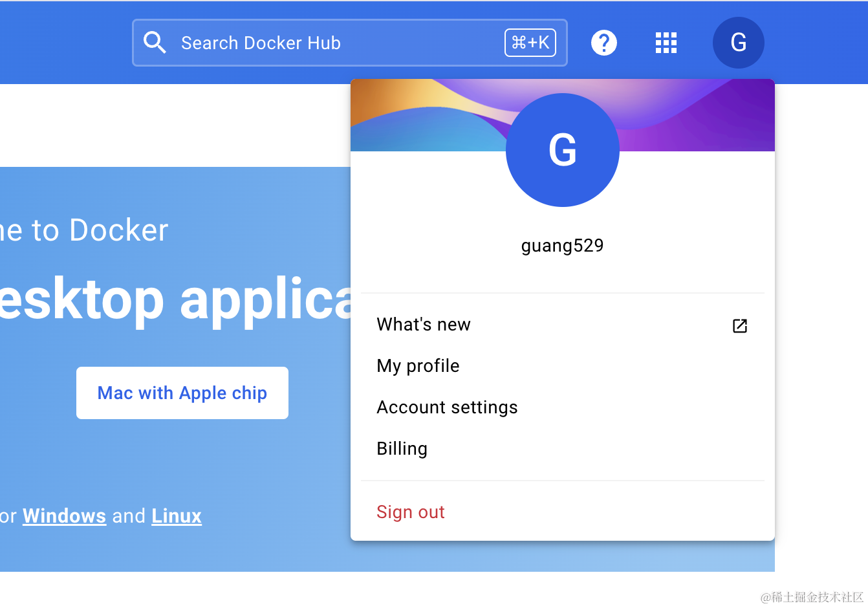Click the G account avatar in header
The width and height of the screenshot is (868, 608).
[x=739, y=43]
